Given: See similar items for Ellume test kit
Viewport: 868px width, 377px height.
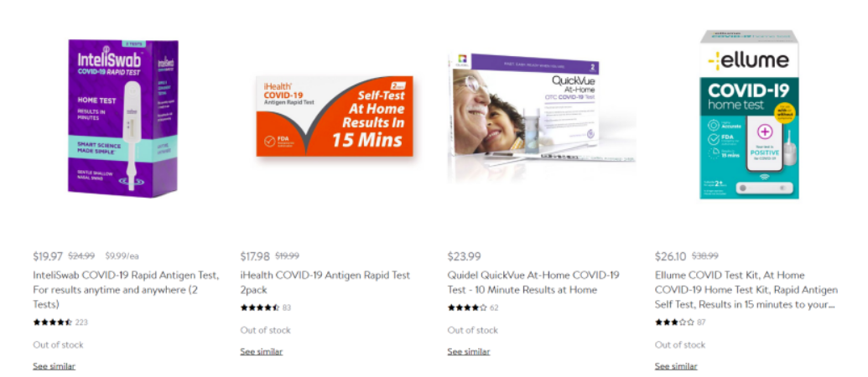Looking at the screenshot, I should tap(676, 366).
